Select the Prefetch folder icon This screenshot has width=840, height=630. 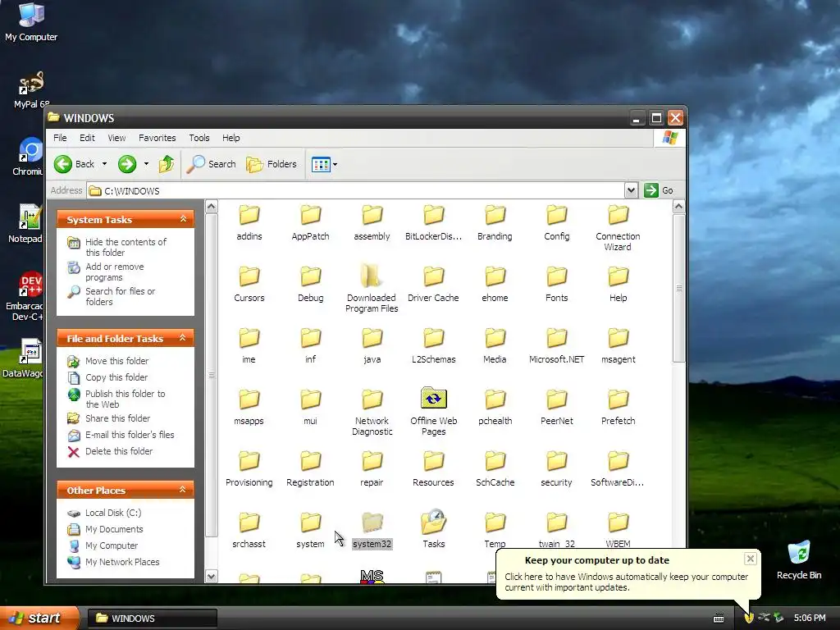click(619, 399)
